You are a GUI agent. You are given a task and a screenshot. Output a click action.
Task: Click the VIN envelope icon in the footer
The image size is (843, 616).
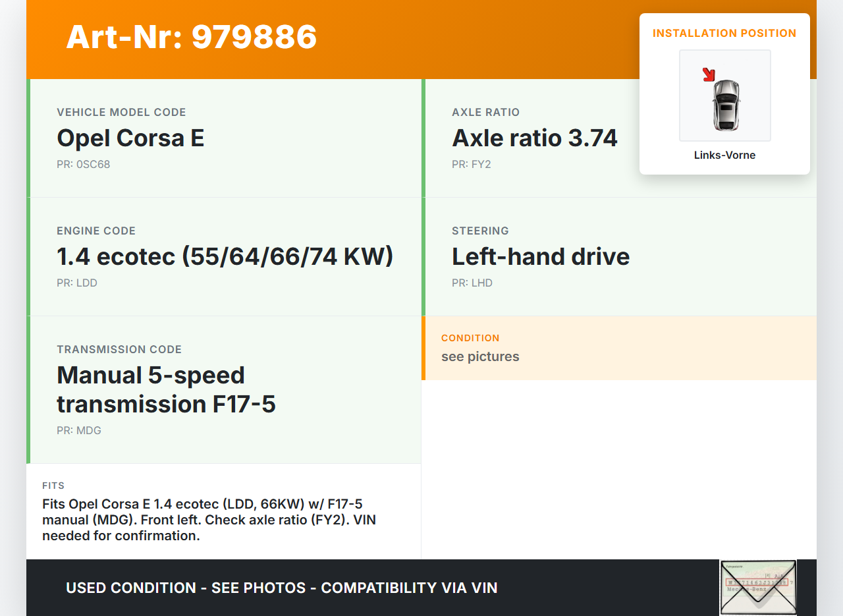point(757,587)
